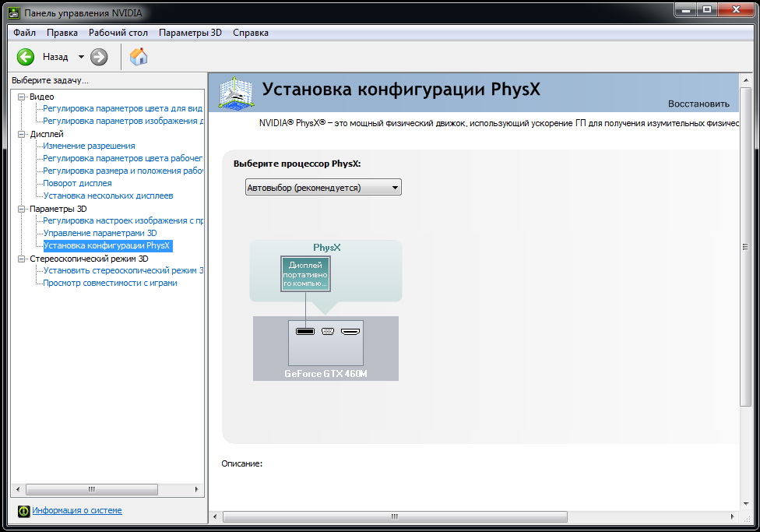
Task: Click the task tree scroll-right arrow
Action: tap(196, 489)
